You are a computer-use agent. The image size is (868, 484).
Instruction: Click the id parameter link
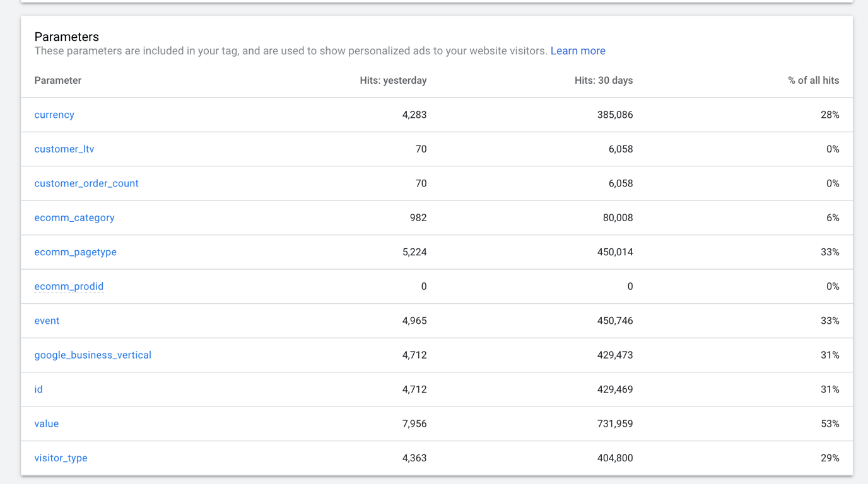(38, 389)
